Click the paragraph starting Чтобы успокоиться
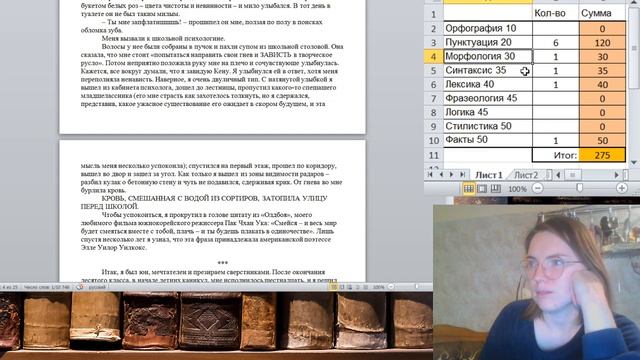 tap(209, 231)
